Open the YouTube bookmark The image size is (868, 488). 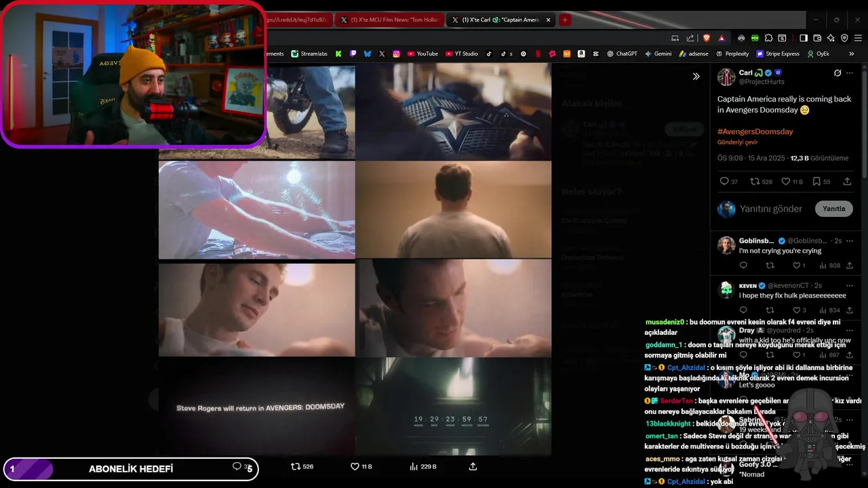[422, 54]
